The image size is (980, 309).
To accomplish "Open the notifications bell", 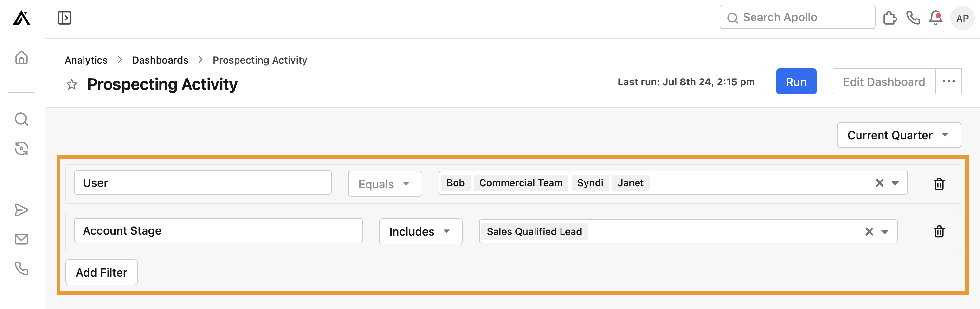I will pos(936,18).
